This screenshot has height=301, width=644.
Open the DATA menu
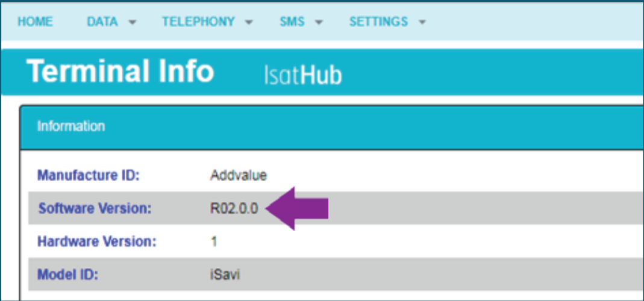click(x=102, y=22)
